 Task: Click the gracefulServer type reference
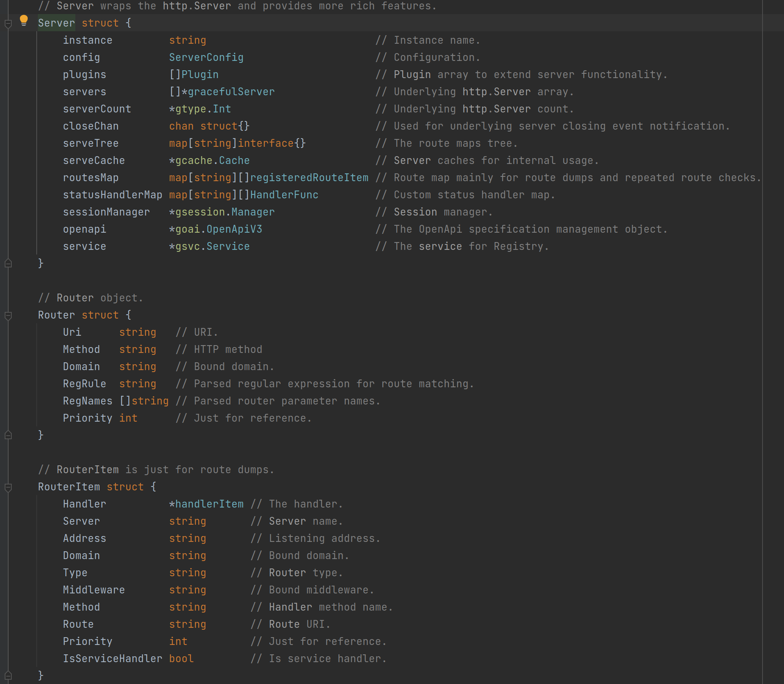(231, 92)
